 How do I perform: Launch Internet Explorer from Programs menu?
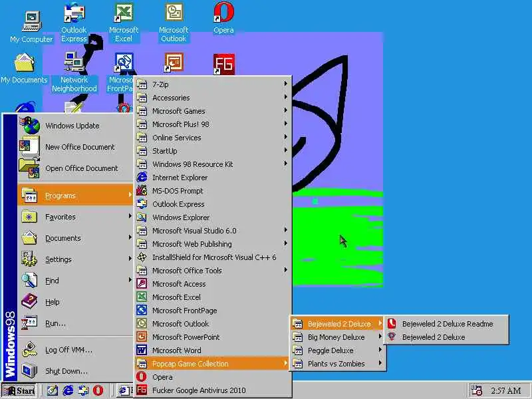212,178
